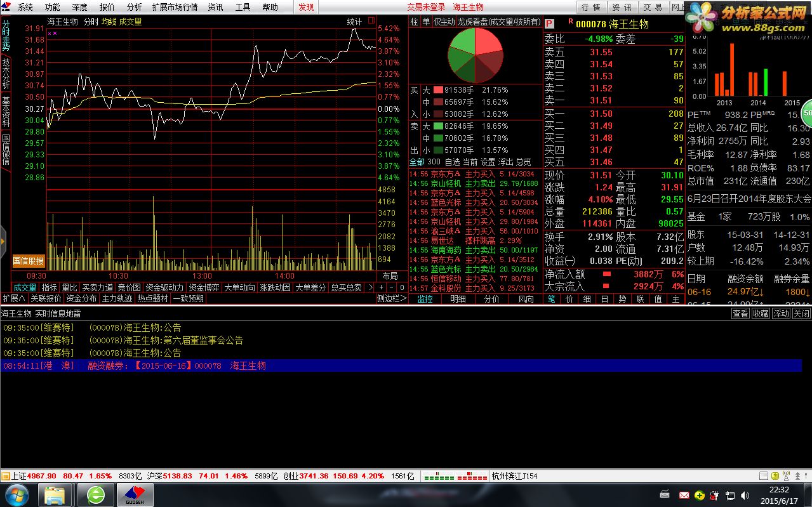
Task: Click the 收藏 button in info panel
Action: point(761,313)
